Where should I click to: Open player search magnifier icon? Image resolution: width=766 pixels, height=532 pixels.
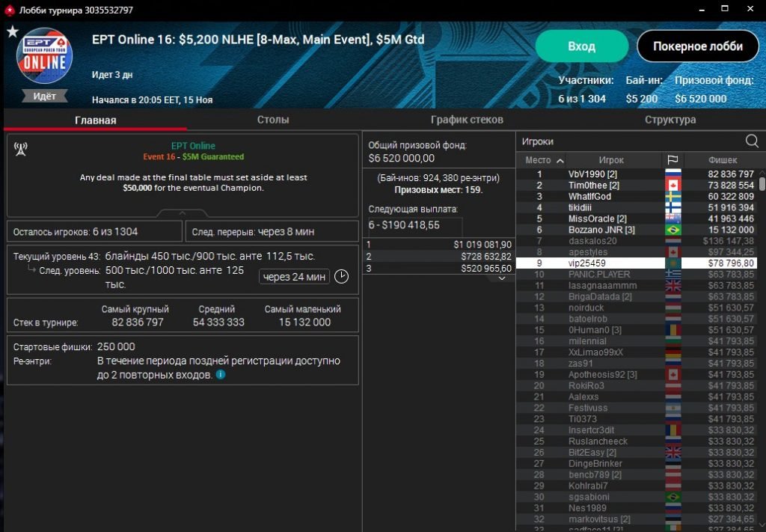[752, 141]
